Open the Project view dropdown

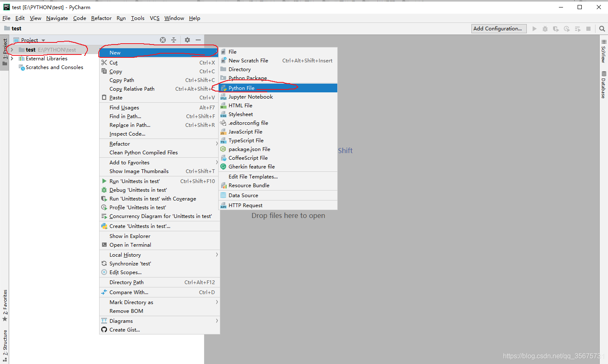tap(43, 40)
